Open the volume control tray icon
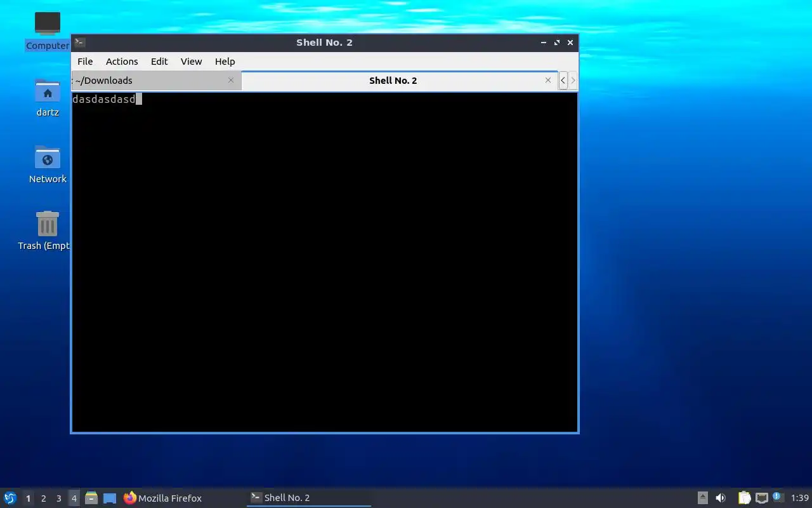Viewport: 812px width, 508px height. (721, 498)
